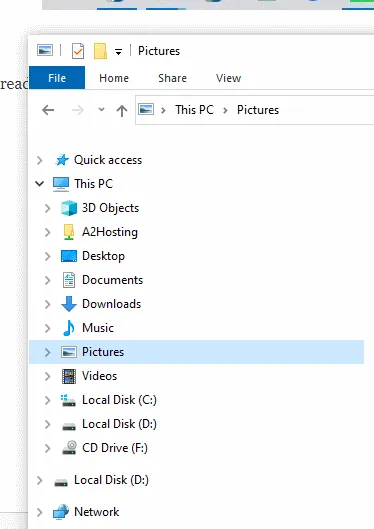This screenshot has width=374, height=529.
Task: Click the Desktop folder icon
Action: 69,256
